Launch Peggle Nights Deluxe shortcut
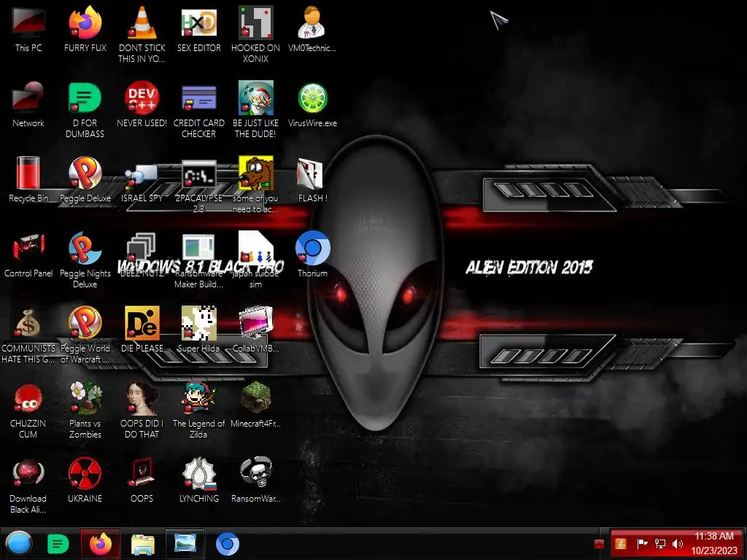Screen dimensions: 747x560 (x=85, y=260)
